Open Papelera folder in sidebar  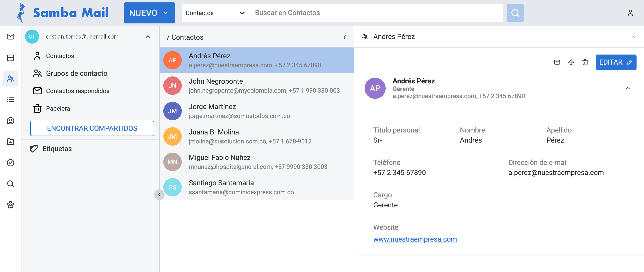click(x=58, y=109)
